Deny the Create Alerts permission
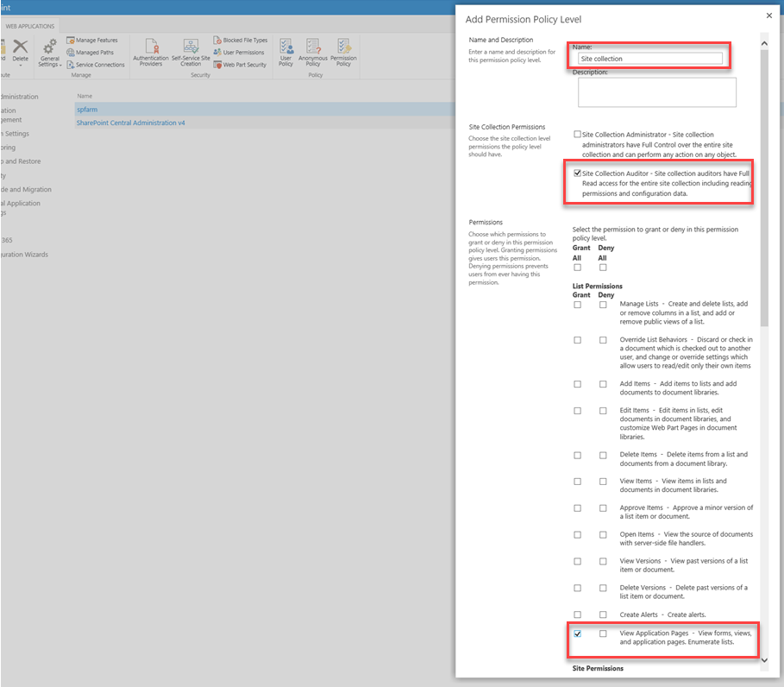The width and height of the screenshot is (784, 687). 603,615
